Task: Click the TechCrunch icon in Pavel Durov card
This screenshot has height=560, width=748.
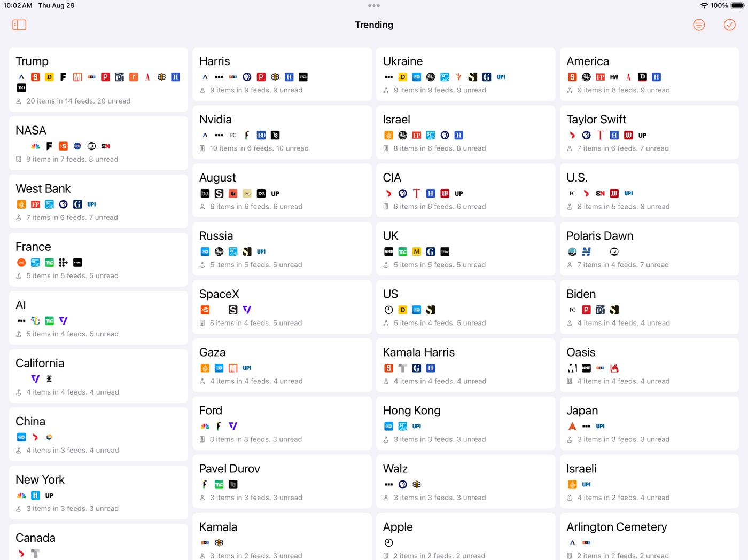Action: 219,485
